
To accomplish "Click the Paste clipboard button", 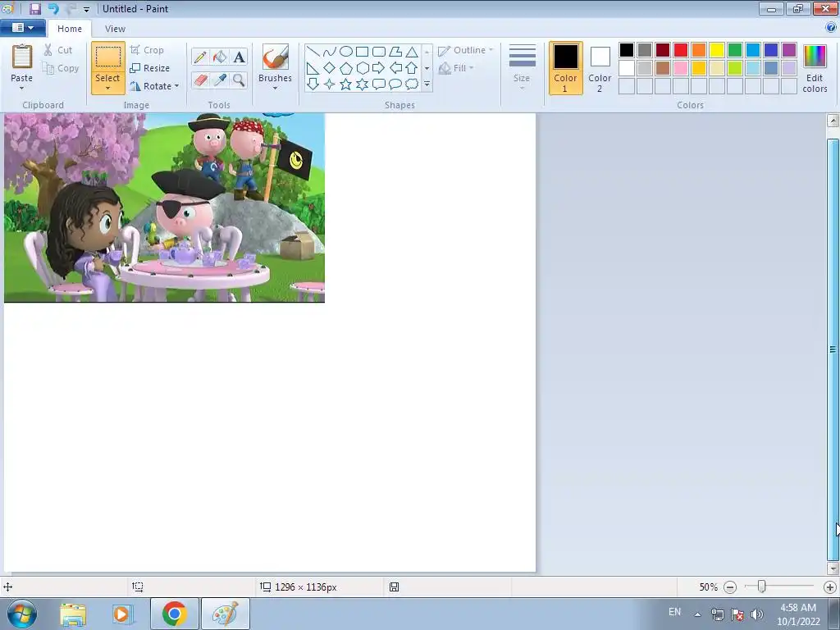I will coord(22,58).
